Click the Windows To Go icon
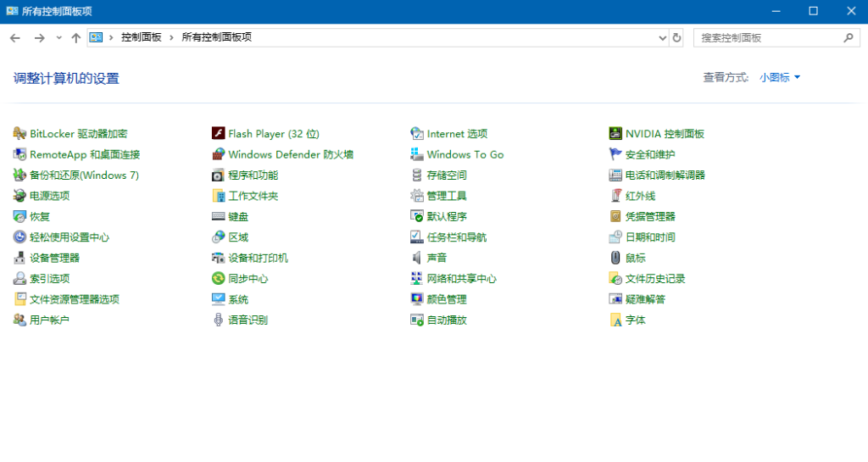This screenshot has height=462, width=868. coord(417,154)
